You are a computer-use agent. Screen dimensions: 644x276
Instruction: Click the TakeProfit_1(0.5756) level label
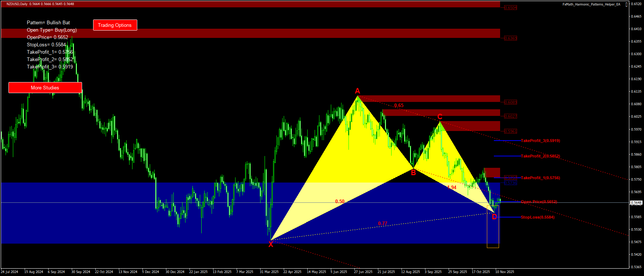click(x=540, y=178)
